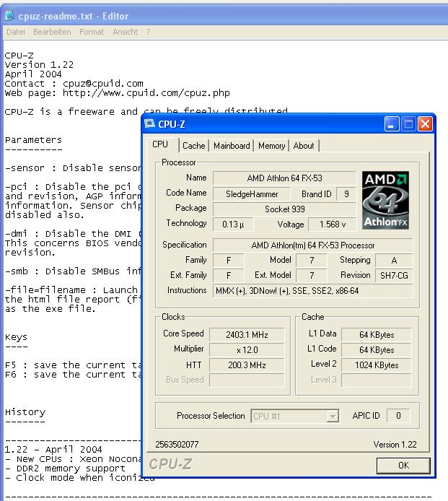Open the About tab
The height and width of the screenshot is (501, 448).
(x=304, y=146)
